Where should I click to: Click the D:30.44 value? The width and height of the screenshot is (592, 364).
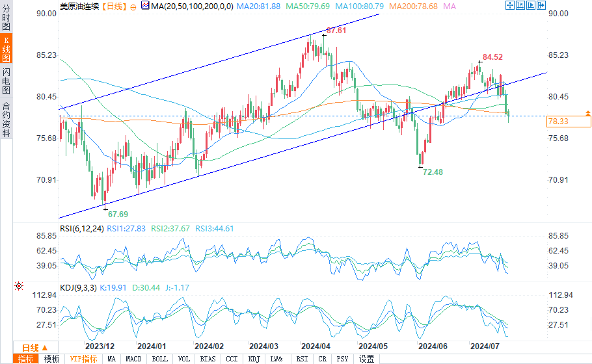(x=146, y=288)
